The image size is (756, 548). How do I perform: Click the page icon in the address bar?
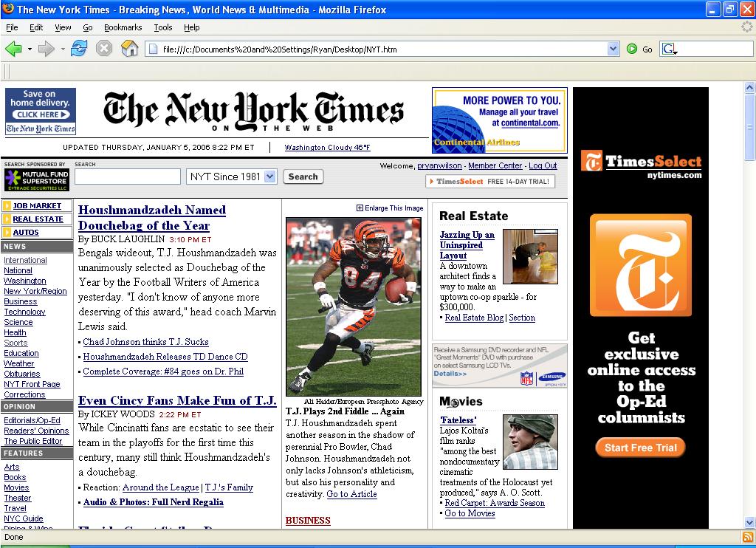(x=154, y=49)
